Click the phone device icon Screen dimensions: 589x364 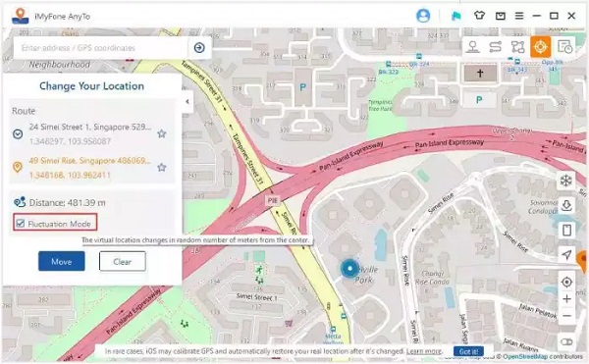pos(566,230)
